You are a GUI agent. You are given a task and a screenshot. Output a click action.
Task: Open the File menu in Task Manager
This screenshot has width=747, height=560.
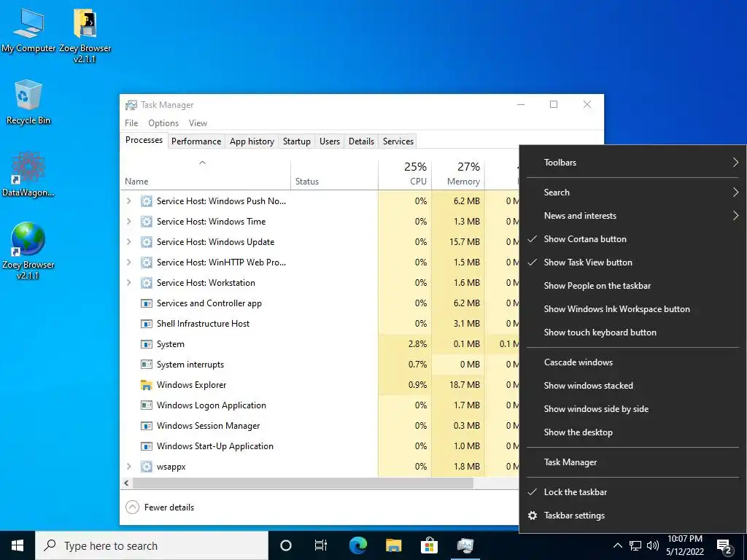click(131, 122)
